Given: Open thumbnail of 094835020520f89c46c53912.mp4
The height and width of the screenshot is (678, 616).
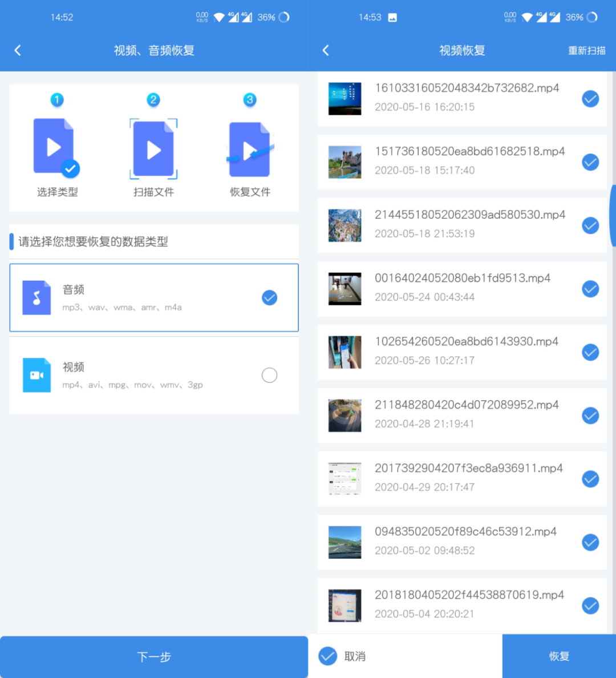Looking at the screenshot, I should point(345,542).
